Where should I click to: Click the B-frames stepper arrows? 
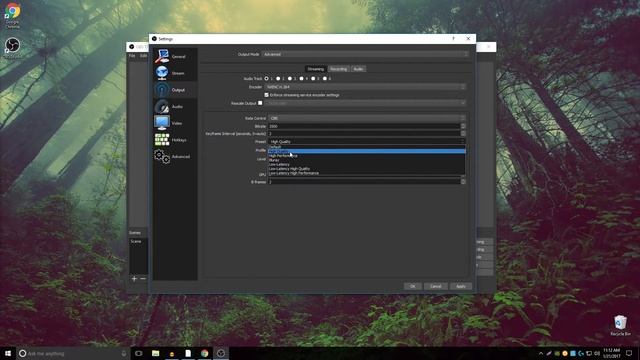463,182
